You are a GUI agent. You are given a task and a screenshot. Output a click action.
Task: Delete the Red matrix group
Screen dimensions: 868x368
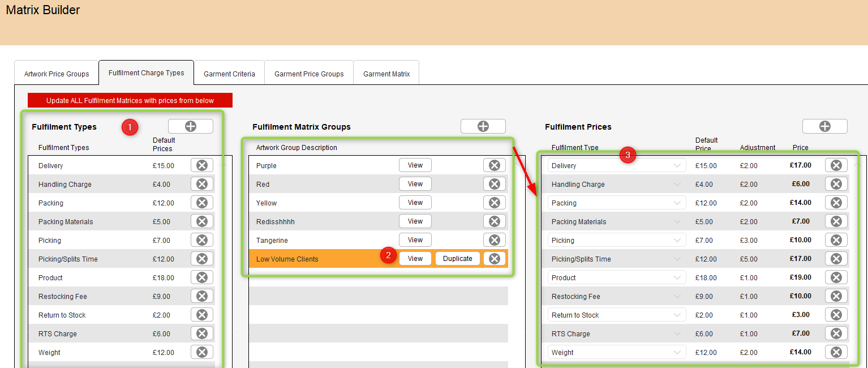coord(495,184)
